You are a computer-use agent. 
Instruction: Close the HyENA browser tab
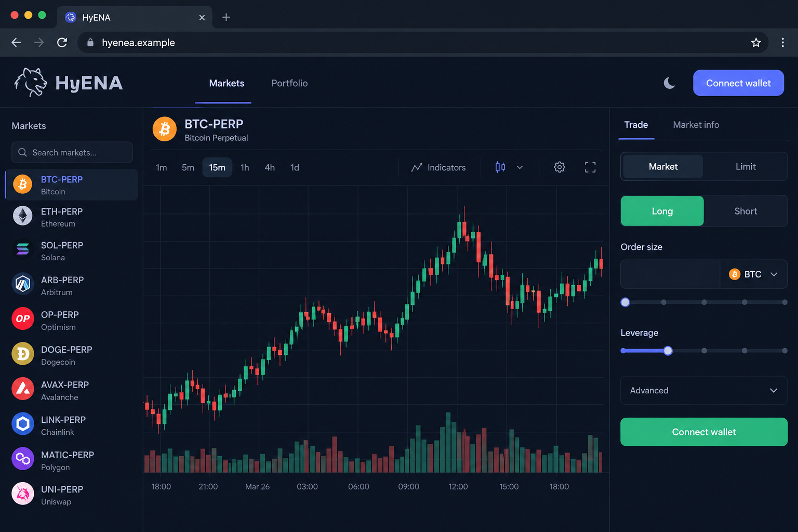(x=202, y=18)
